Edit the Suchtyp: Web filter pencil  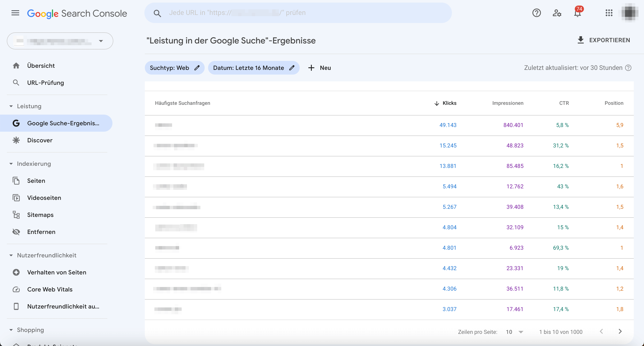coord(197,68)
